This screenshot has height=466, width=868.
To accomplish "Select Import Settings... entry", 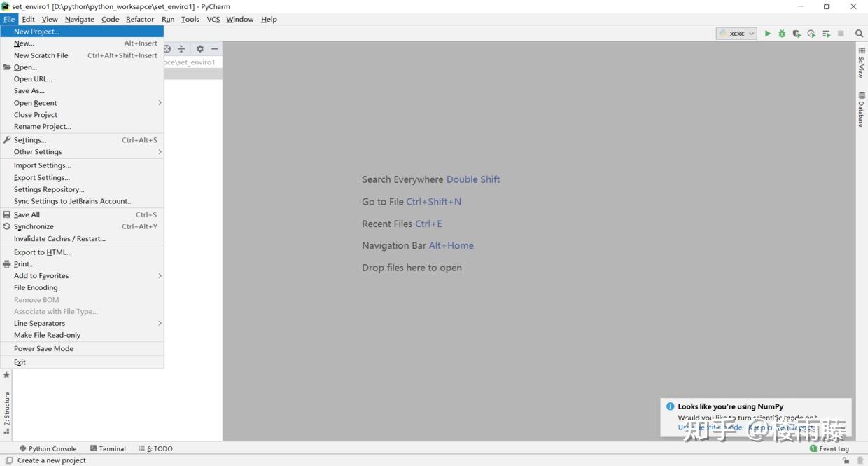I will pos(82,166).
